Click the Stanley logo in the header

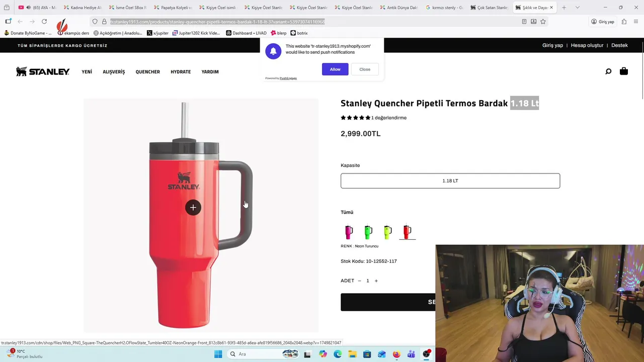[43, 71]
